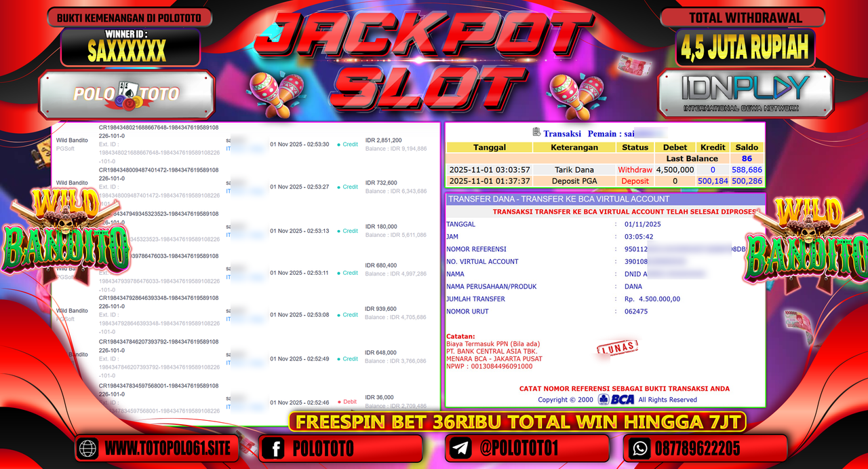Viewport: 868px width, 469px height.
Task: Click the IDR 732,600 win amount
Action: coord(381,183)
